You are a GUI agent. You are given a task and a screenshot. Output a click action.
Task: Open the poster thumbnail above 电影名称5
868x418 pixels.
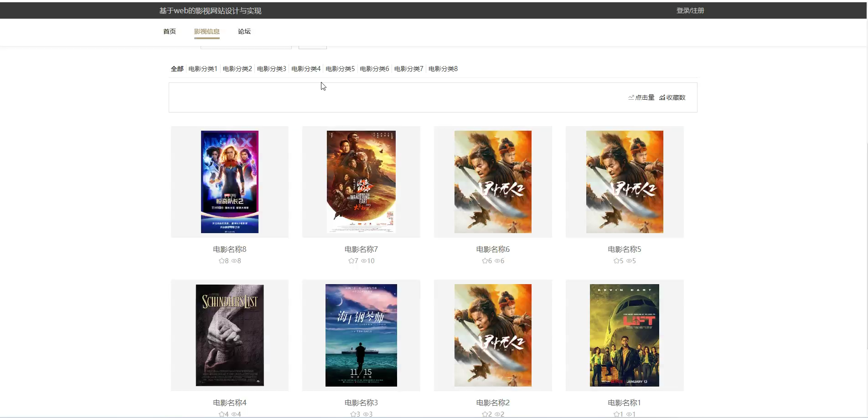625,182
